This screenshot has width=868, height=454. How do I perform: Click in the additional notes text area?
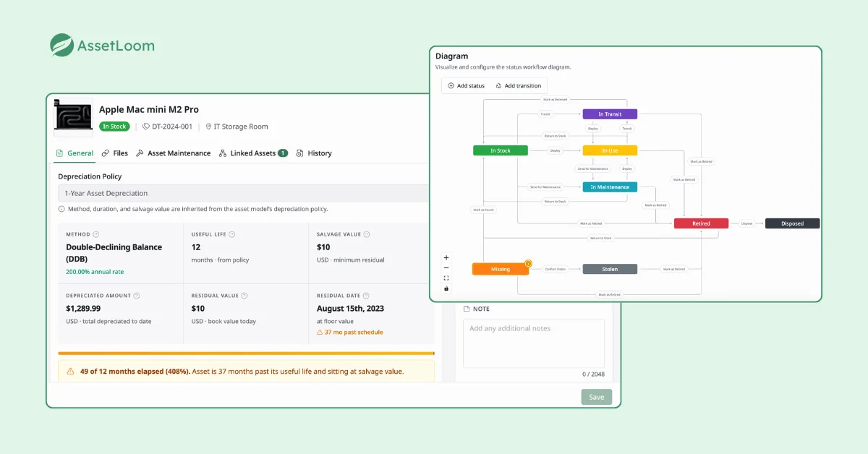[x=534, y=343]
